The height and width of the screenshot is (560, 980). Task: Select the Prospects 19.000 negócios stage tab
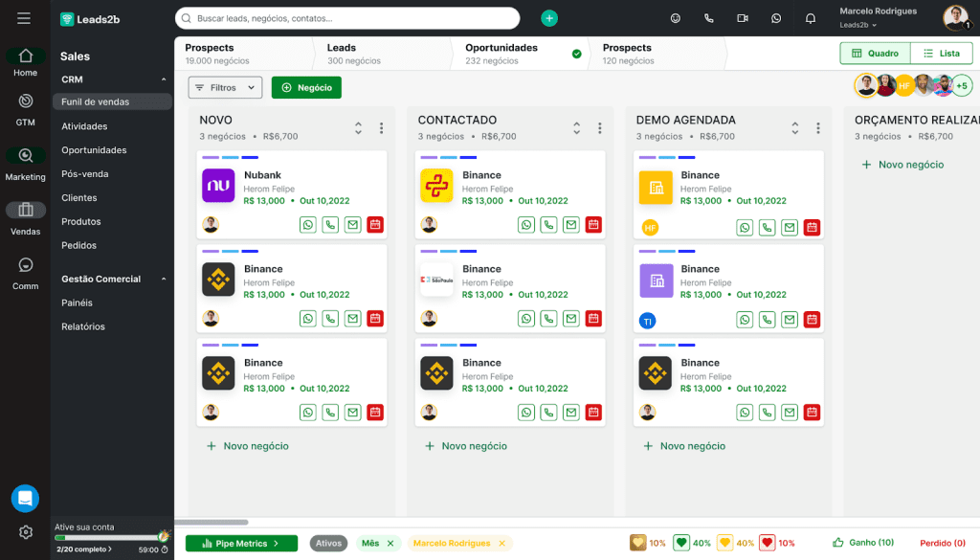tap(244, 54)
